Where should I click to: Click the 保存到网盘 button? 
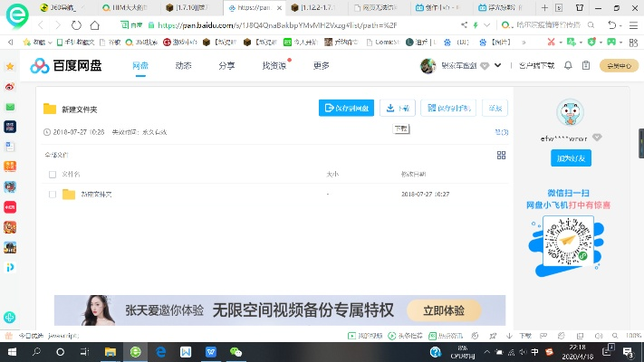click(346, 108)
